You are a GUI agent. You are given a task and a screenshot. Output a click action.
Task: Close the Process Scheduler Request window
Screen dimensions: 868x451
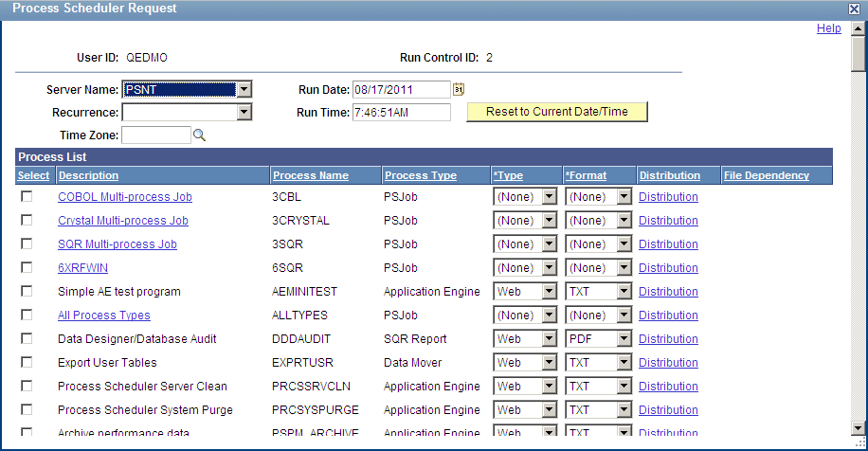pyautogui.click(x=854, y=9)
